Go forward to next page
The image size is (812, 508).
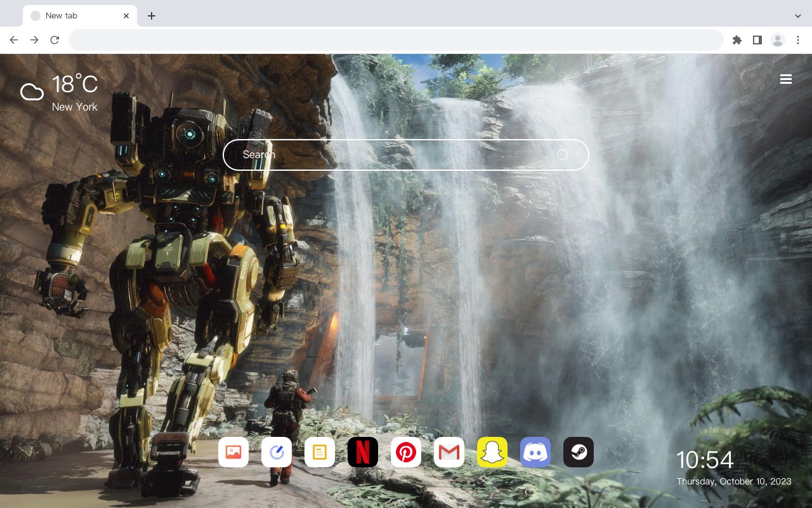click(34, 40)
